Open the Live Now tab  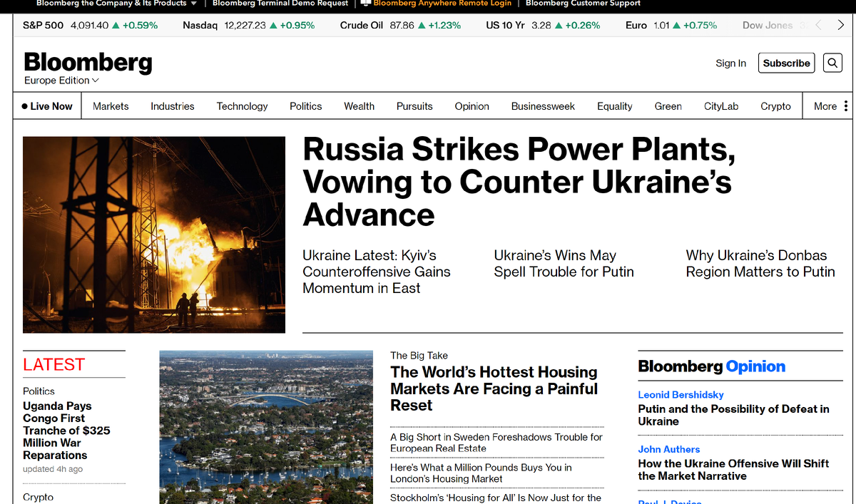(x=47, y=106)
